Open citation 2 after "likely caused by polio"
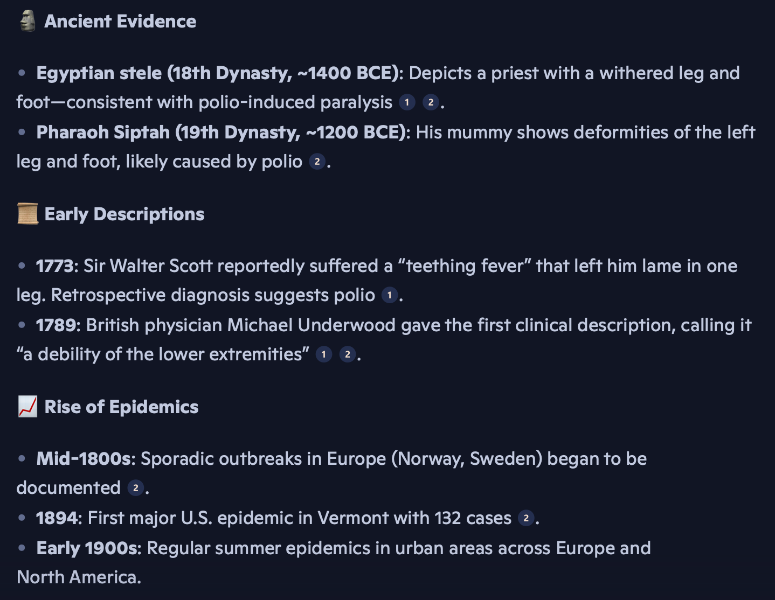Viewport: 775px width, 600px height. click(x=318, y=162)
